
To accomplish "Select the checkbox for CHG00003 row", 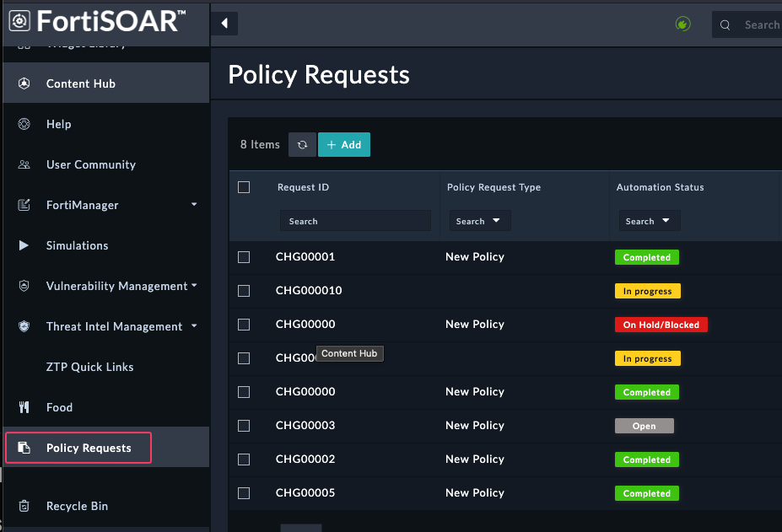I will tap(244, 426).
